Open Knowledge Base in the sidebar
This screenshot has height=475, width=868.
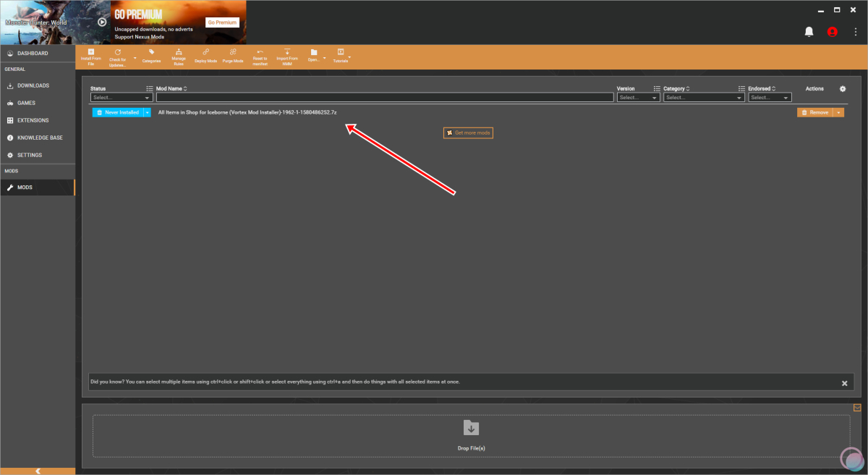[x=38, y=138]
